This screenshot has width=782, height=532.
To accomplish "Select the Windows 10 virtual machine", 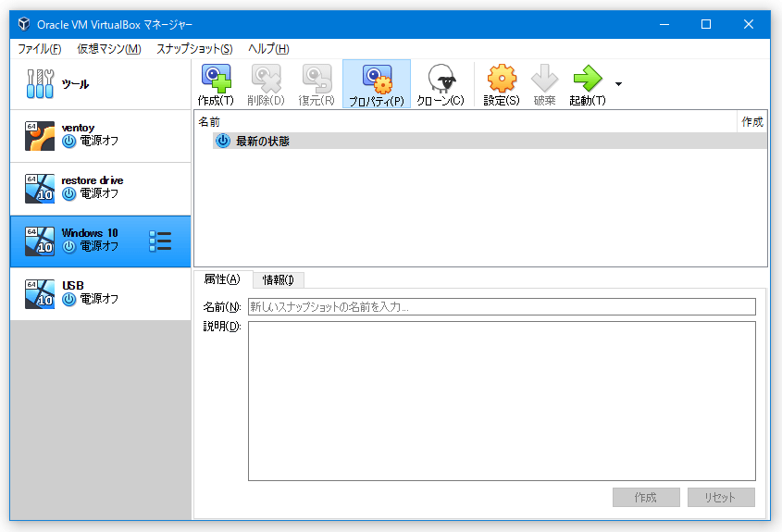I will [100, 241].
